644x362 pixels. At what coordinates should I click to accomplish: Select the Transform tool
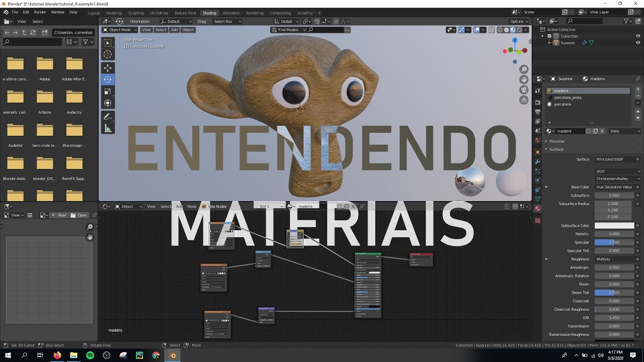(108, 103)
